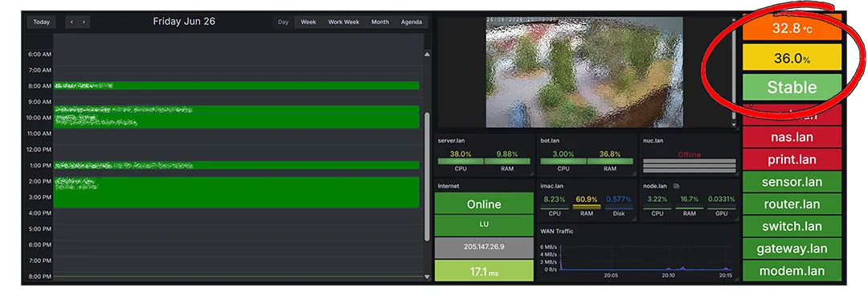The width and height of the screenshot is (868, 296).
Task: Click the small icon beside node.lan title
Action: coord(677,187)
